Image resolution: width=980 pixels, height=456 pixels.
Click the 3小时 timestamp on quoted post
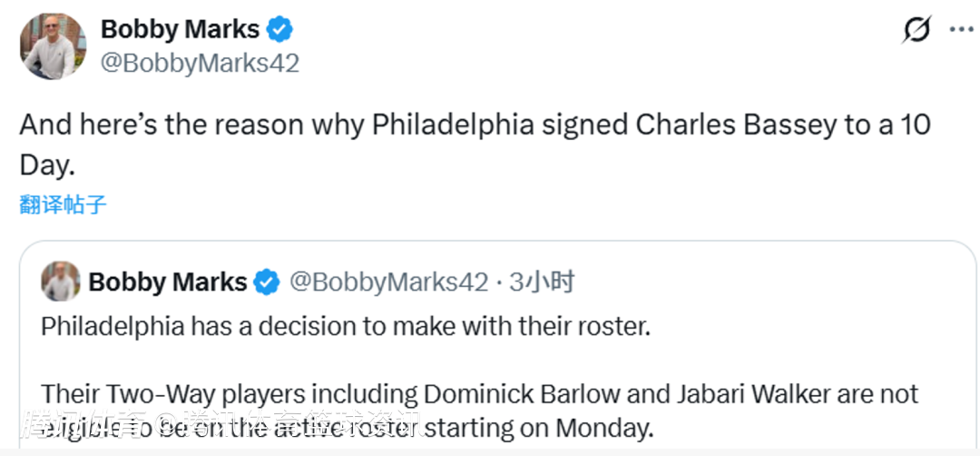click(x=542, y=283)
